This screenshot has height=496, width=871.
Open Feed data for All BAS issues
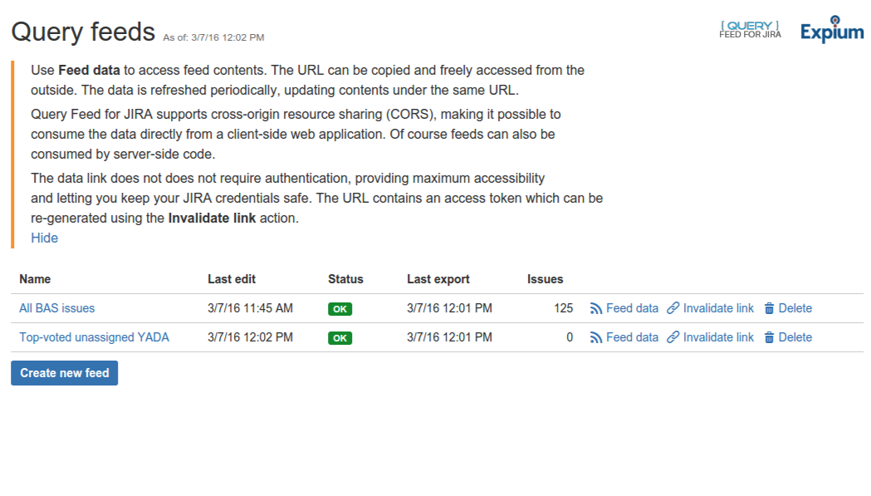coord(632,309)
